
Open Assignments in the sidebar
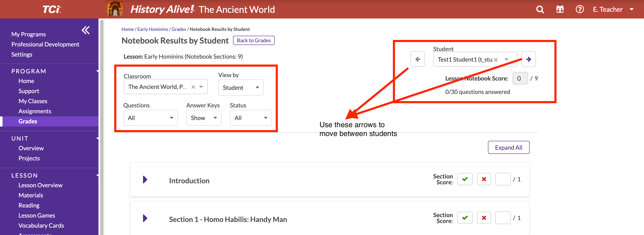pos(35,111)
